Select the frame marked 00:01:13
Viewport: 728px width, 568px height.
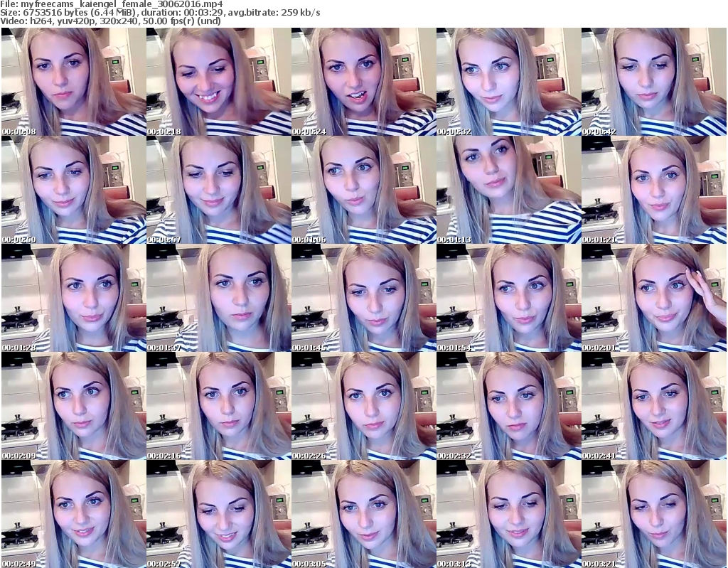508,190
